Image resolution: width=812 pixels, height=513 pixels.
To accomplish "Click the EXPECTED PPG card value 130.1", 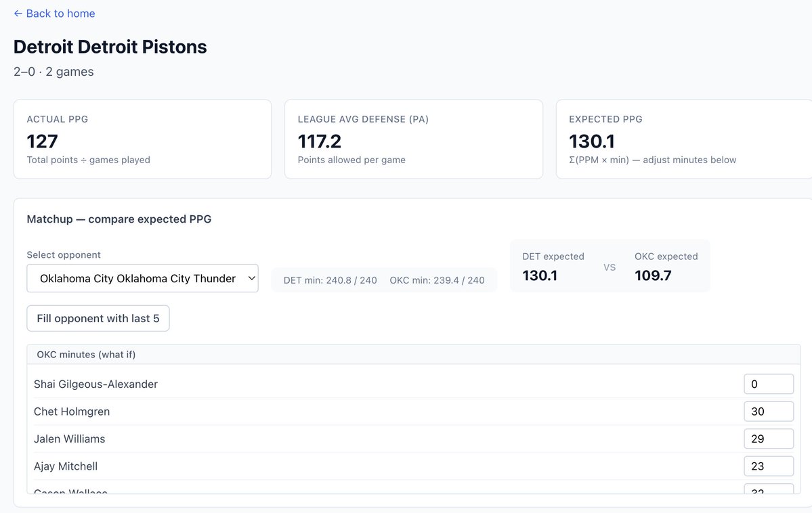I will (x=592, y=141).
